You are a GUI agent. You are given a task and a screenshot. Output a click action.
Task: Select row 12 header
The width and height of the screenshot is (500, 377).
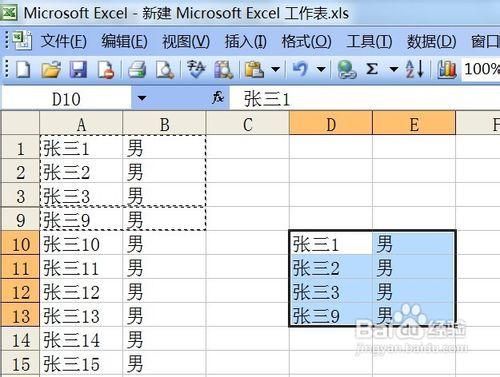click(20, 292)
